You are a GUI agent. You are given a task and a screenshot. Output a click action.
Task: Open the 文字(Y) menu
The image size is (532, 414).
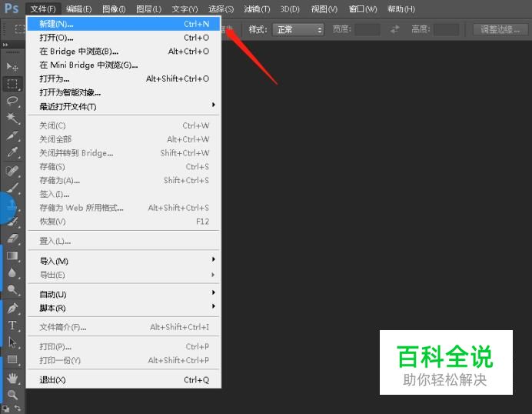tap(185, 8)
